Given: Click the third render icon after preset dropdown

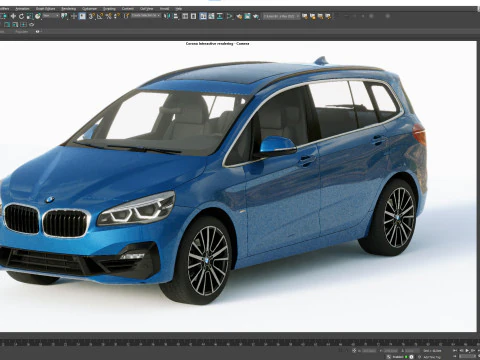Looking at the screenshot, I should [320, 16].
